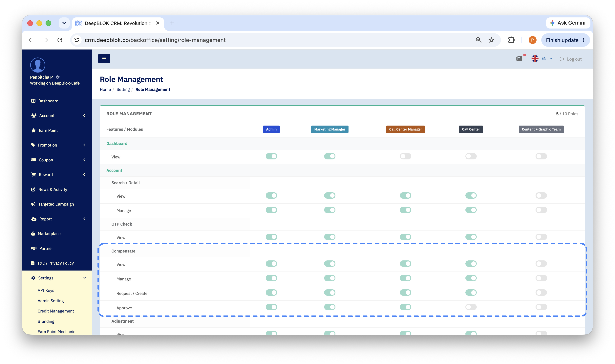Open a new browser tab

click(172, 23)
